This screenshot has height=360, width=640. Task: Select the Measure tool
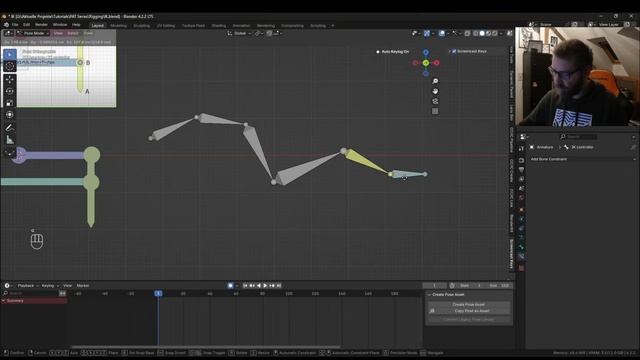[10, 140]
